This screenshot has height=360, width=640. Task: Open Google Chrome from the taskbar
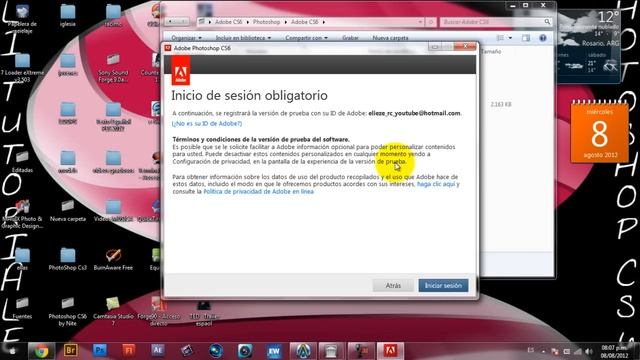(x=41, y=351)
